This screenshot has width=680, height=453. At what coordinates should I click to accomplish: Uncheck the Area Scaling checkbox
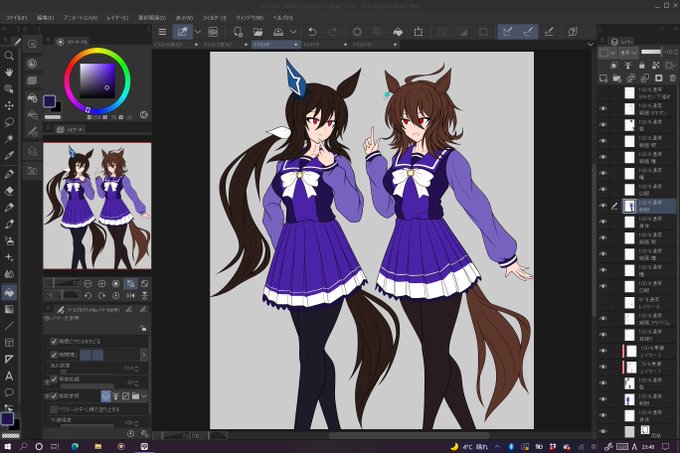[54, 379]
